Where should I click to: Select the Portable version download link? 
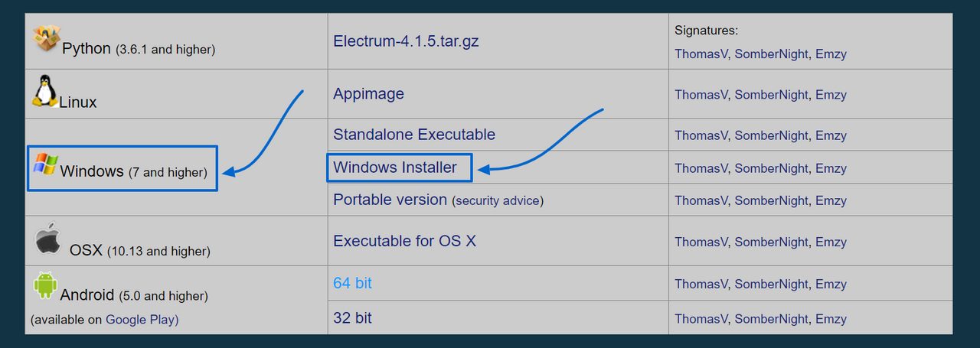tap(390, 200)
